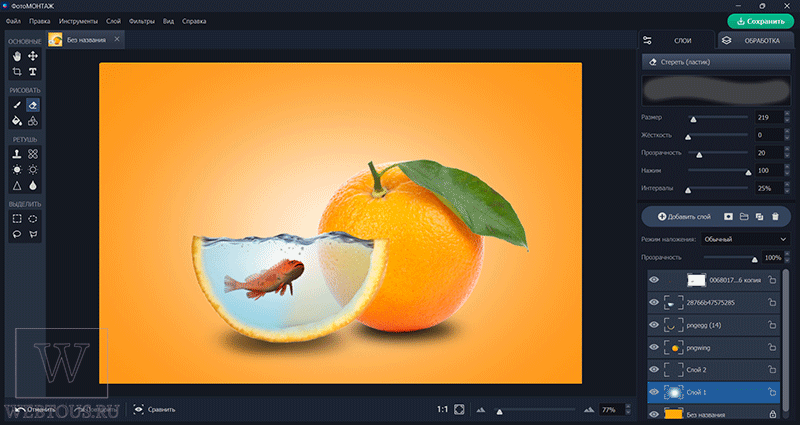Click the Сравнить button
Screen dimensions: 800x425
point(155,409)
